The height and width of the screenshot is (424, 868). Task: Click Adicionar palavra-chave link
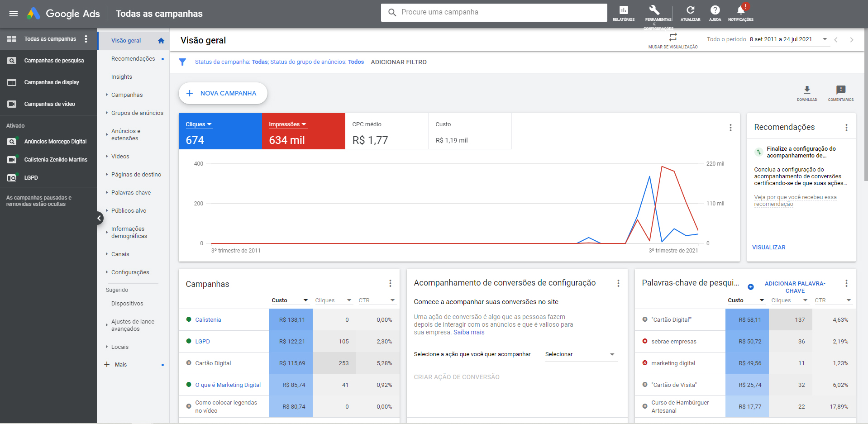pyautogui.click(x=795, y=287)
